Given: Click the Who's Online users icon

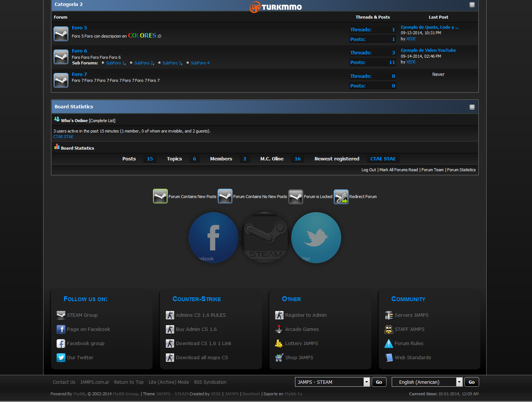Looking at the screenshot, I should [x=57, y=119].
